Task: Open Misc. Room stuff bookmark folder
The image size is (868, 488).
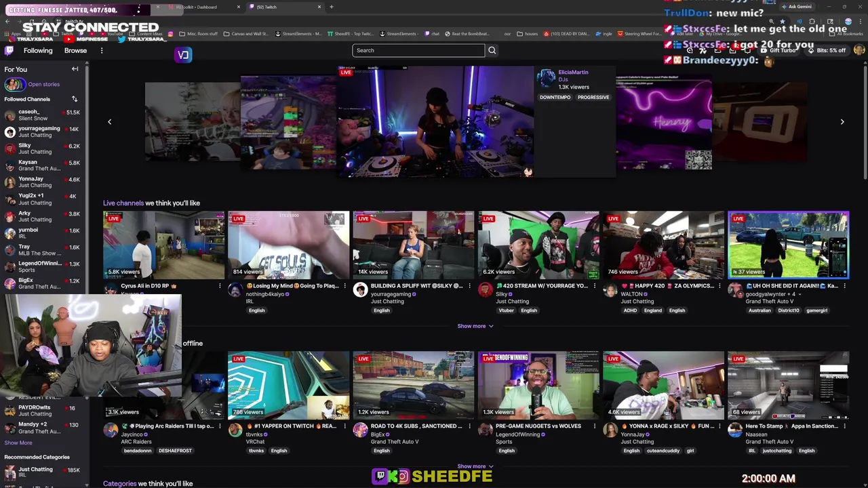Action: pos(199,34)
